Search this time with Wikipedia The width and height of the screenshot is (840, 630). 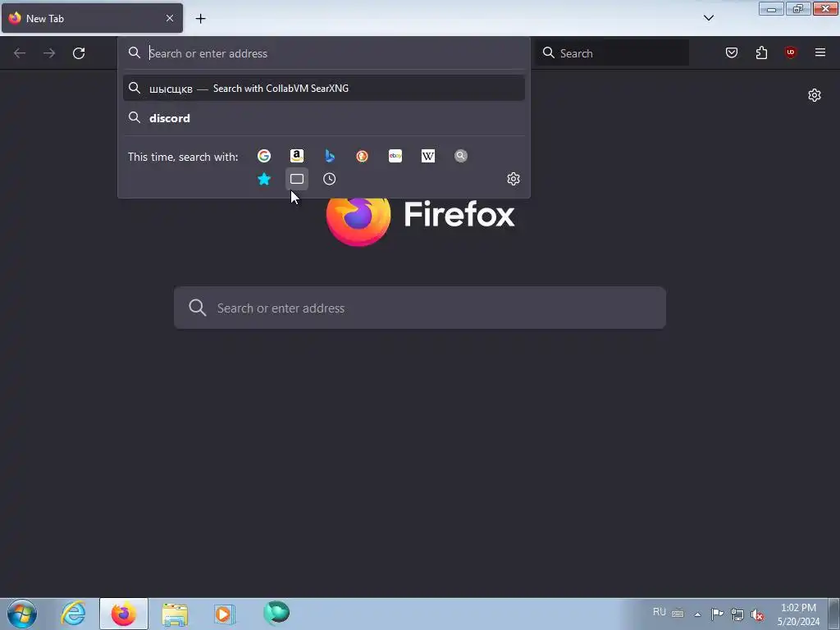pyautogui.click(x=428, y=156)
